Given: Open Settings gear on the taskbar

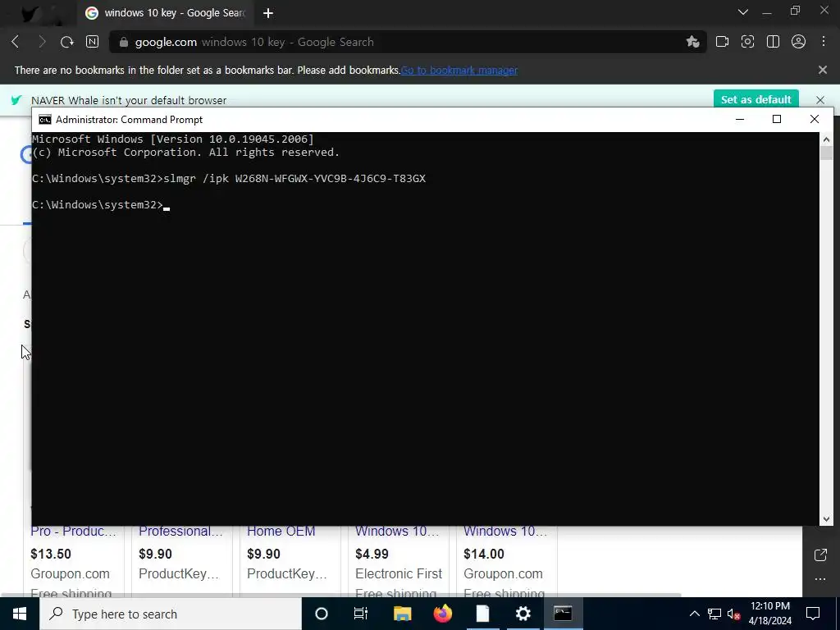Looking at the screenshot, I should coord(523,614).
